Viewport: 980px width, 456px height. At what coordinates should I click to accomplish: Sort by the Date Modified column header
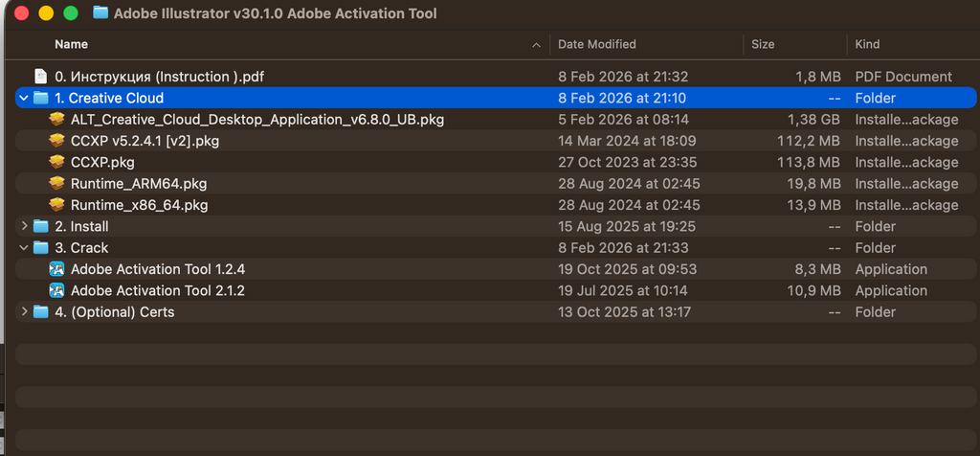pyautogui.click(x=597, y=44)
